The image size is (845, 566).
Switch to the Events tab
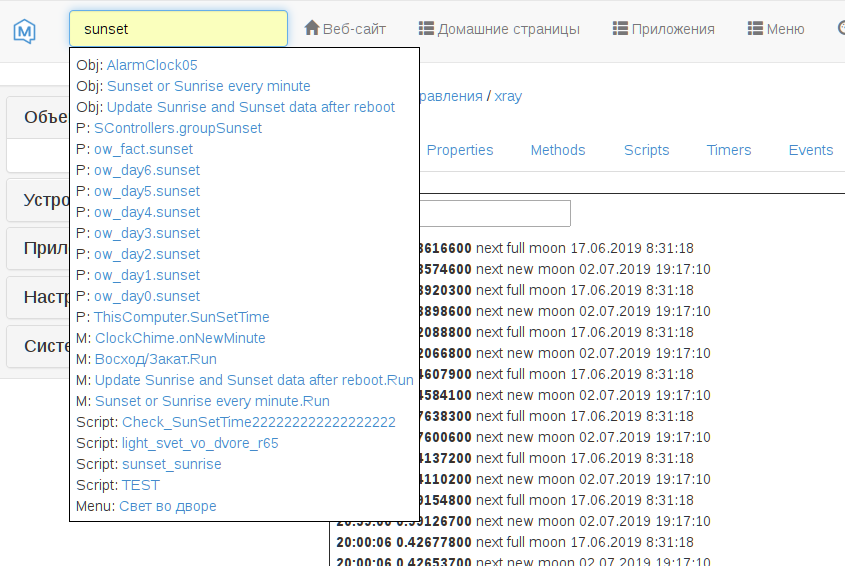tap(811, 150)
